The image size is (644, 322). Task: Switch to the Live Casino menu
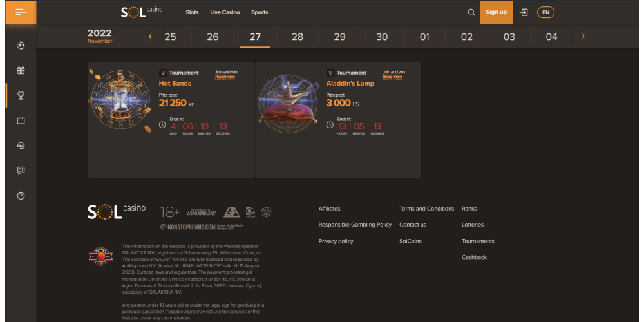point(225,12)
